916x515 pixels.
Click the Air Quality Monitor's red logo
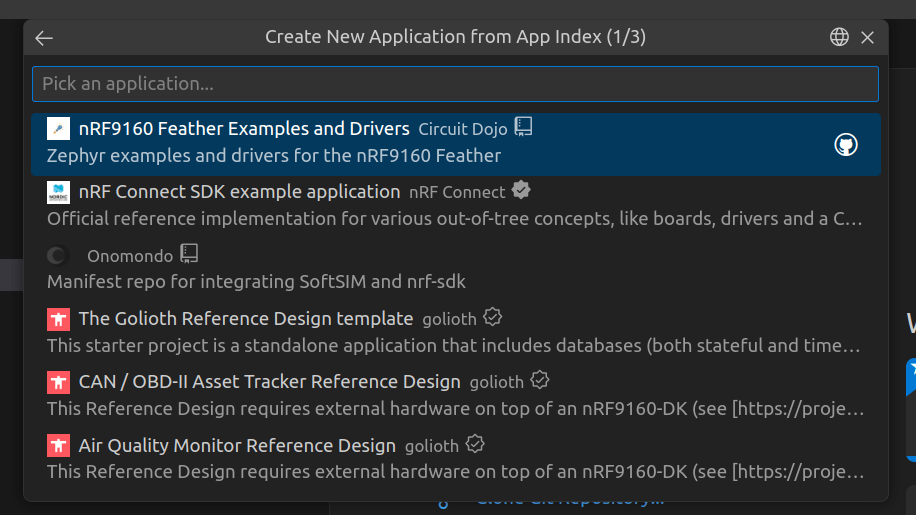[58, 446]
